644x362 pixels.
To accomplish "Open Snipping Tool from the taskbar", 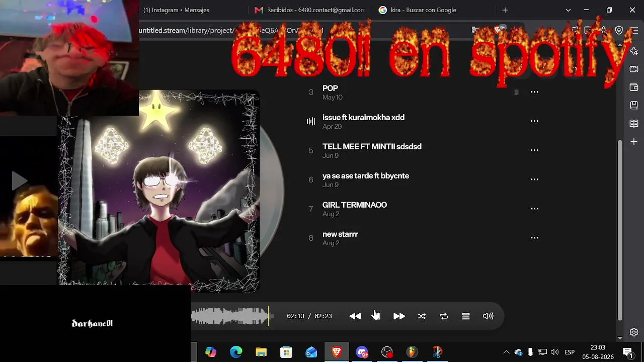I will pyautogui.click(x=437, y=352).
